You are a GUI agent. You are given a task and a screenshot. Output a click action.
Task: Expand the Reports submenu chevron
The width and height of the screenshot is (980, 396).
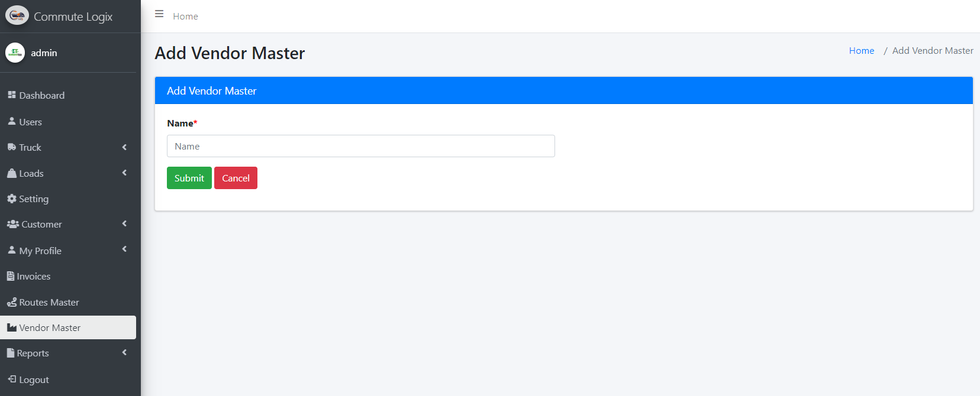point(124,352)
